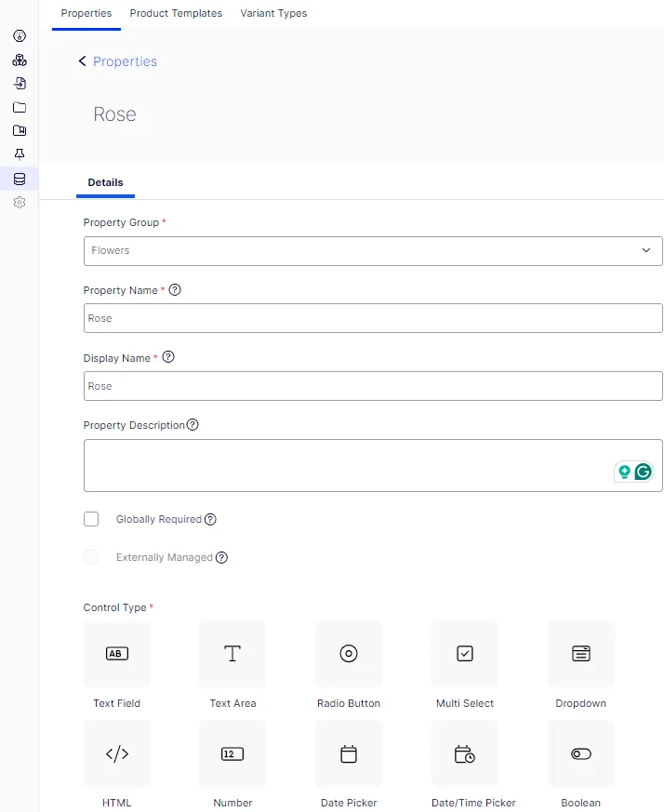Check the Globally Required checkbox
Viewport: 664px width, 812px height.
coord(91,519)
